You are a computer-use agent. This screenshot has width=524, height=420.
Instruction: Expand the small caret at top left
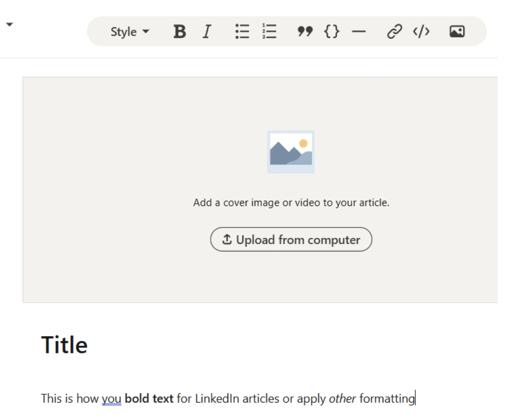[x=10, y=25]
